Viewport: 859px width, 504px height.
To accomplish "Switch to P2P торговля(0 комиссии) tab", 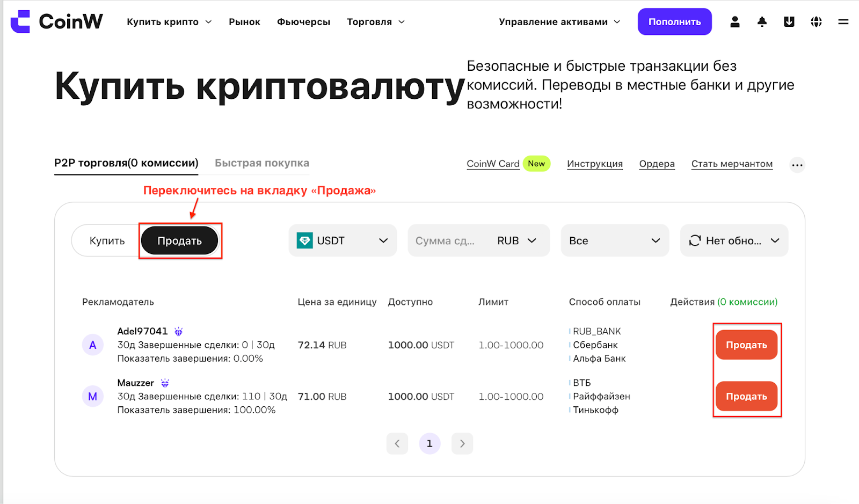I will (x=126, y=163).
